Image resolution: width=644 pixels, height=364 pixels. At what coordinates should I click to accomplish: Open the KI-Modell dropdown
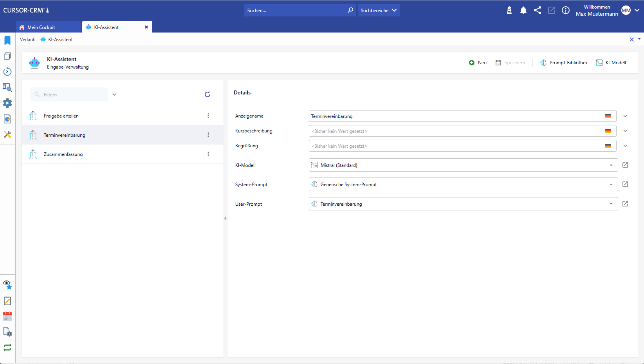[x=611, y=165]
